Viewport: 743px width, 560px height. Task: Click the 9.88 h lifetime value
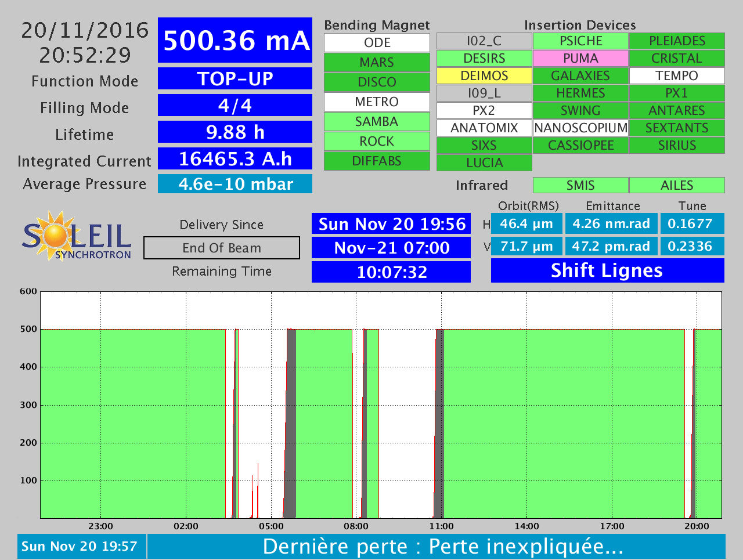[235, 132]
